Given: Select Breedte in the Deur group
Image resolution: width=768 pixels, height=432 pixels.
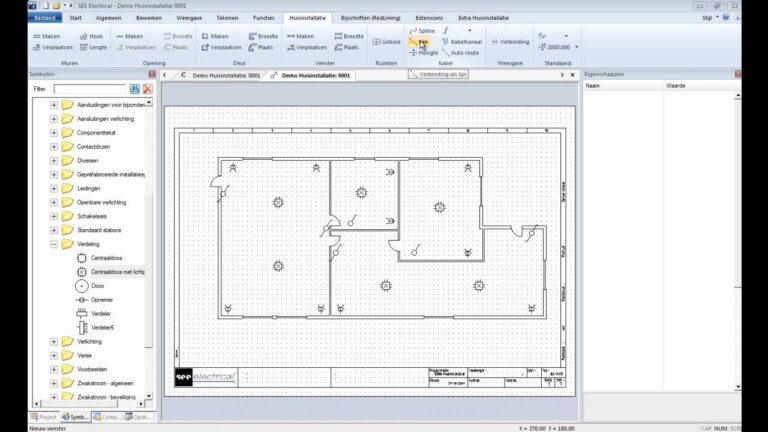Looking at the screenshot, I should pyautogui.click(x=263, y=36).
